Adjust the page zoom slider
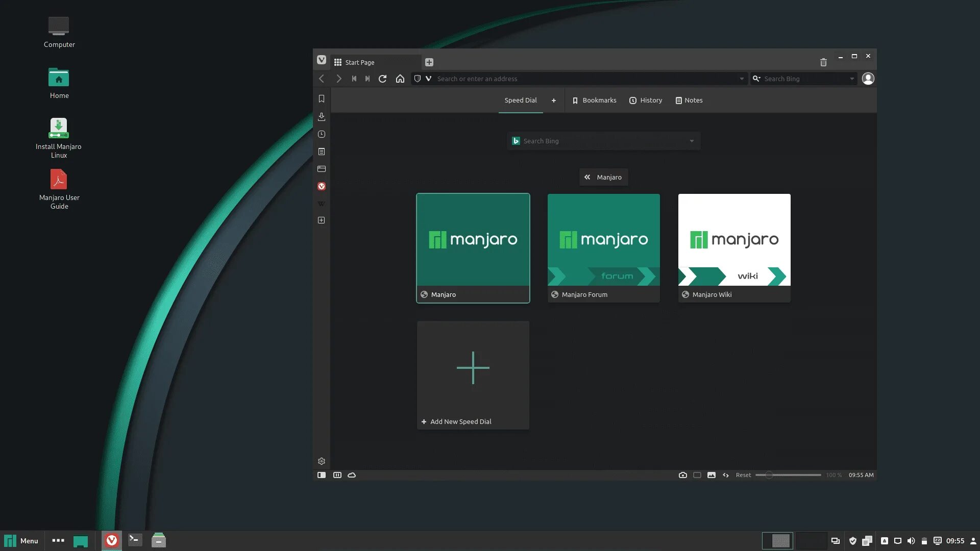Viewport: 980px width, 551px height. [x=769, y=475]
